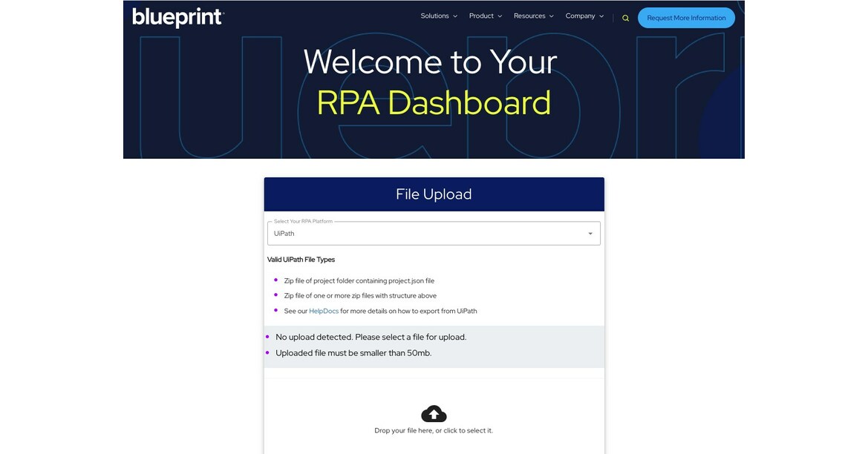
Task: Open the HelpDocs link
Action: point(323,311)
